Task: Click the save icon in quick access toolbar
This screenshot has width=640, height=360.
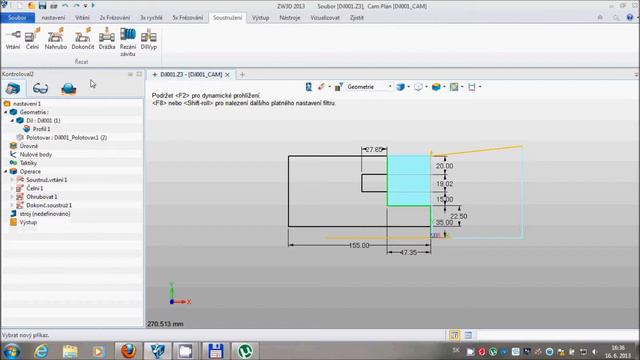Action: pos(42,6)
